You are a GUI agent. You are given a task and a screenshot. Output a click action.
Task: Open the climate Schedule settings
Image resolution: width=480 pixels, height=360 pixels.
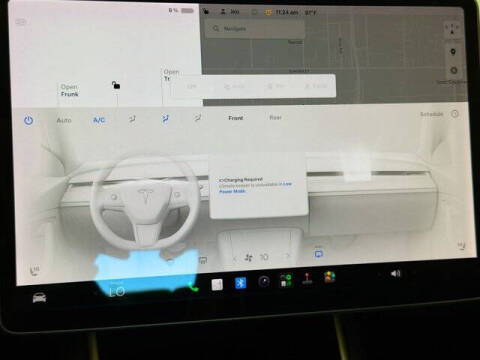pos(432,114)
